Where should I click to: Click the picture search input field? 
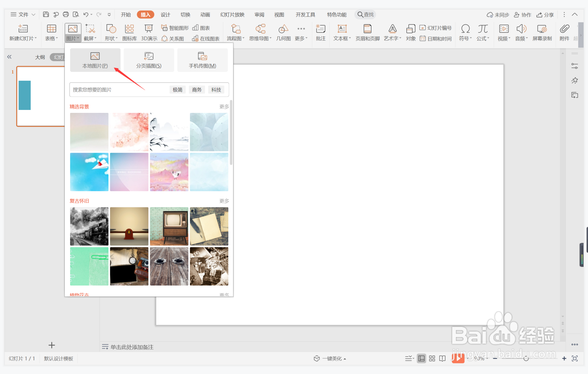pyautogui.click(x=118, y=90)
